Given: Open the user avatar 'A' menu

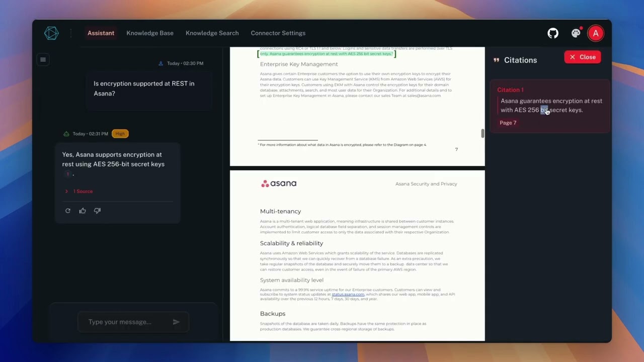Looking at the screenshot, I should point(596,33).
